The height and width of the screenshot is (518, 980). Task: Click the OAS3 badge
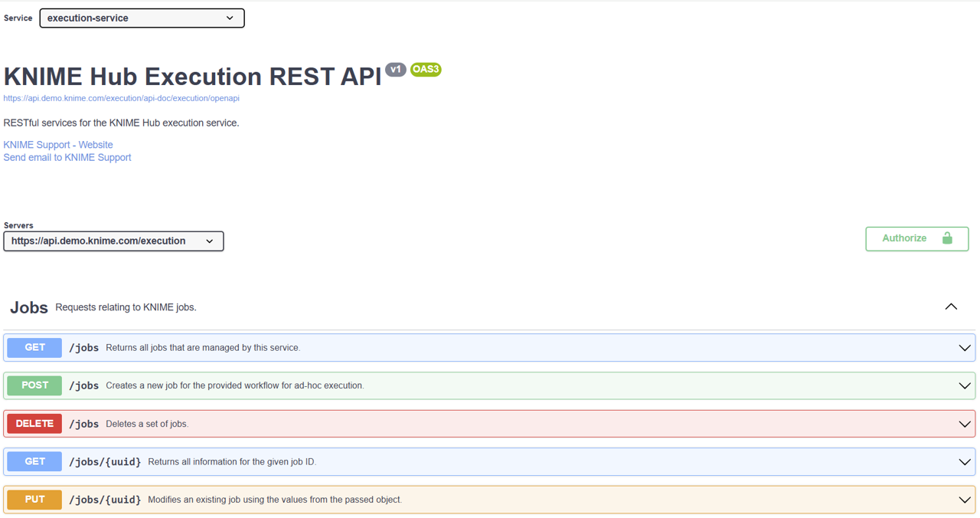[426, 70]
